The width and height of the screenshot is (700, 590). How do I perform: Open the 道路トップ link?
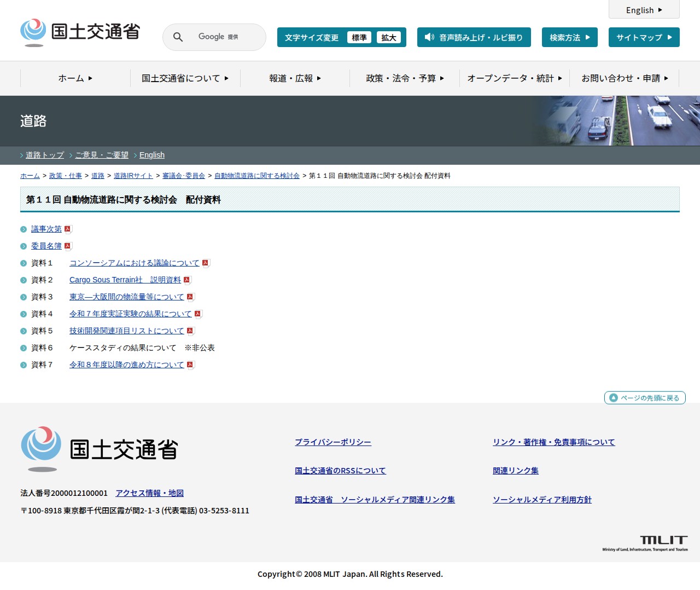coord(45,155)
